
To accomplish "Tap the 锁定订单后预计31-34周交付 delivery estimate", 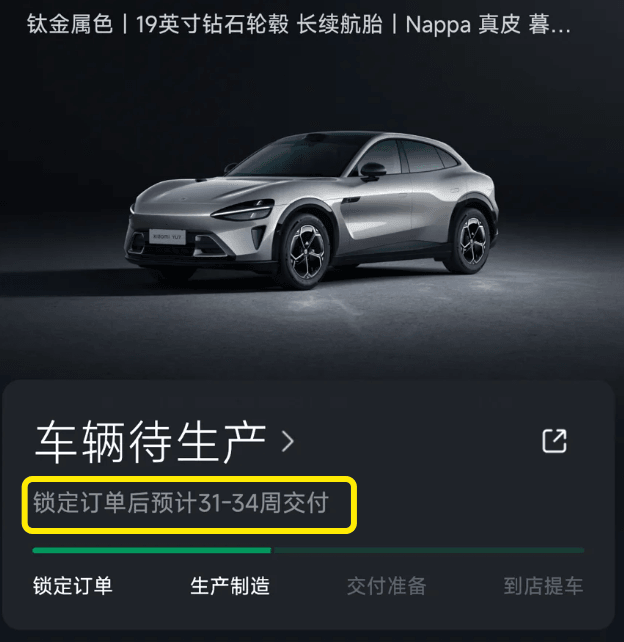I will pyautogui.click(x=181, y=503).
